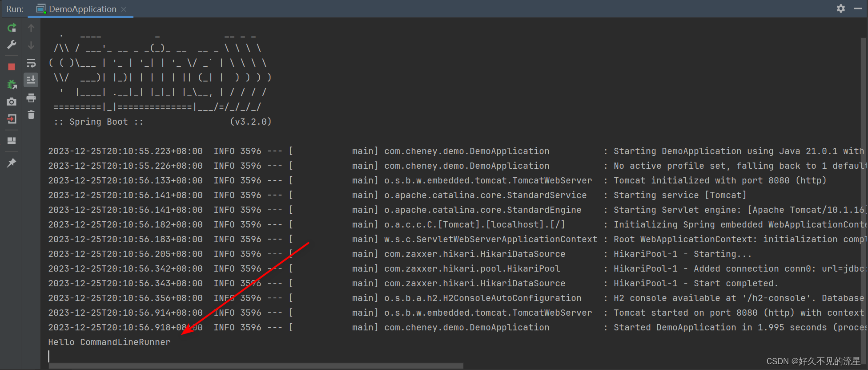This screenshot has height=370, width=868.
Task: Click 'o.apache.catalina.core.StandardService' logger name
Action: click(x=486, y=195)
